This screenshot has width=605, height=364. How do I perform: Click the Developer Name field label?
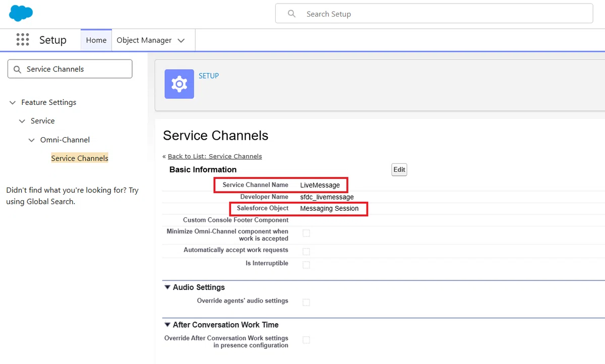point(264,197)
